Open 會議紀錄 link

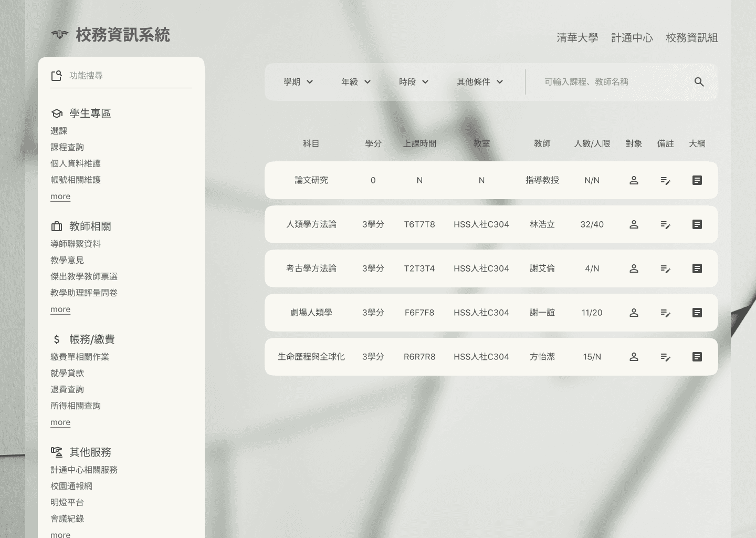point(67,519)
